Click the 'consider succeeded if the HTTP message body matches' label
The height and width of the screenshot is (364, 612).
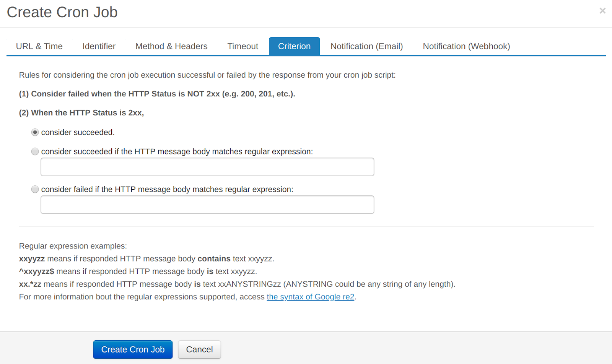pos(177,151)
